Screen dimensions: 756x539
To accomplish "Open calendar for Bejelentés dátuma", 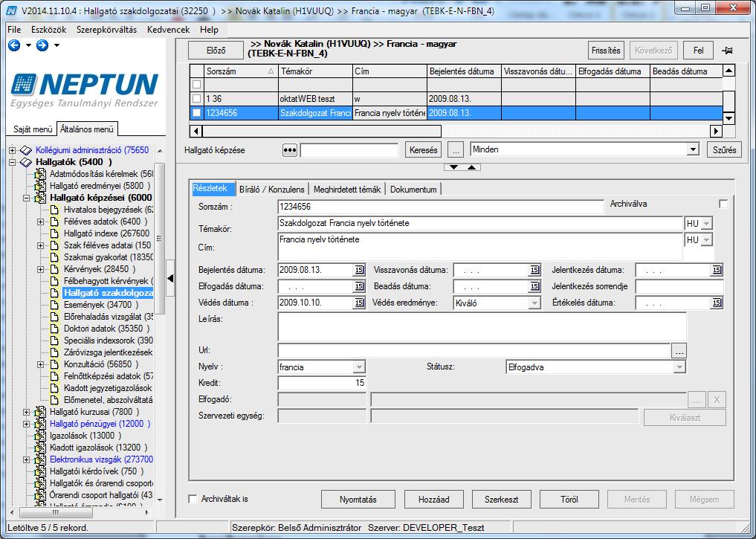I will point(359,270).
